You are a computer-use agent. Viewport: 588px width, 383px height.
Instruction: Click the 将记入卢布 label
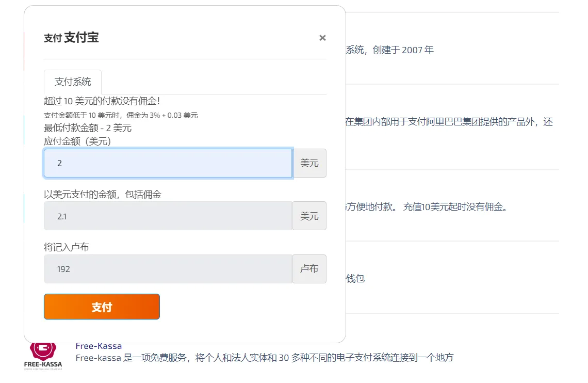pyautogui.click(x=67, y=247)
